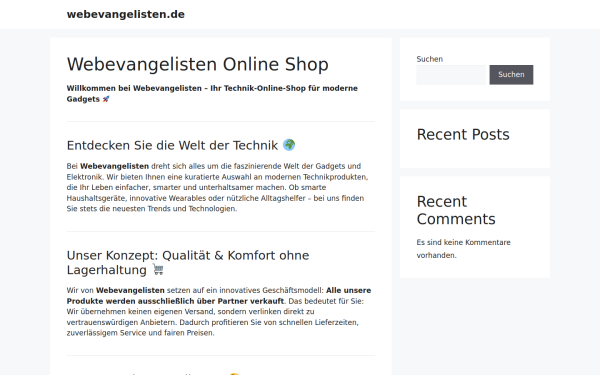This screenshot has height=375, width=600.
Task: Click the dark Suchen search button
Action: pyautogui.click(x=511, y=75)
